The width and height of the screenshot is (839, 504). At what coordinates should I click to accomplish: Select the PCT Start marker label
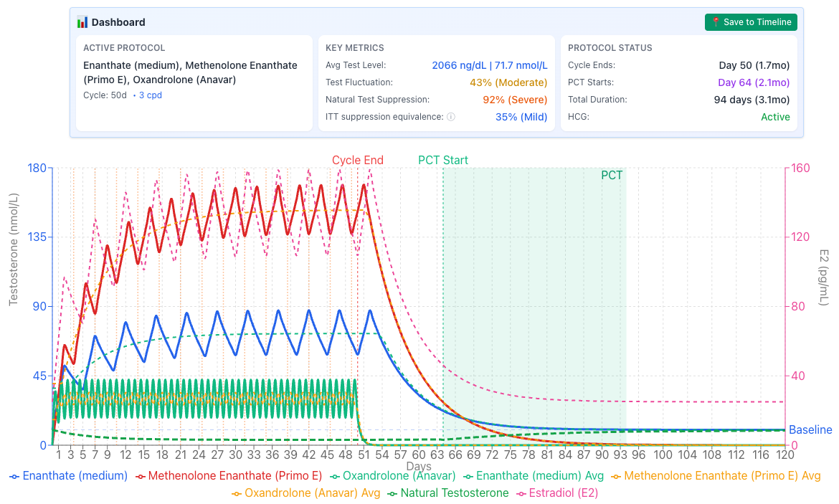point(443,160)
